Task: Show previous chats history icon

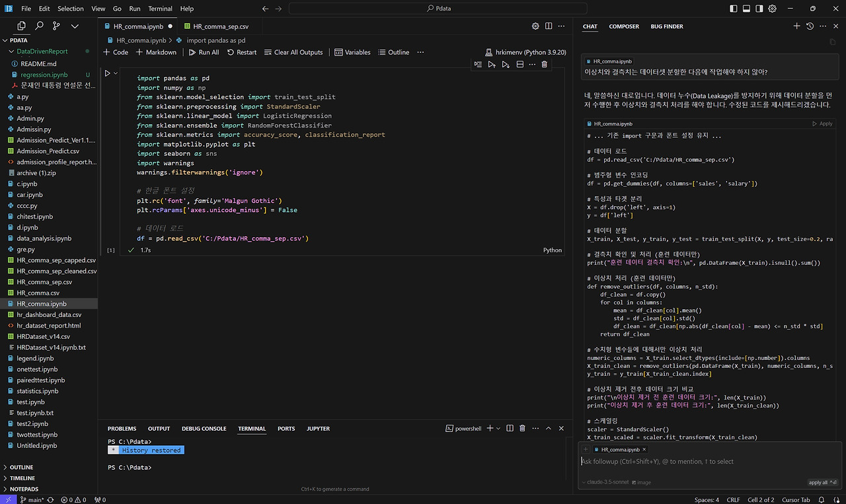Action: pos(810,26)
